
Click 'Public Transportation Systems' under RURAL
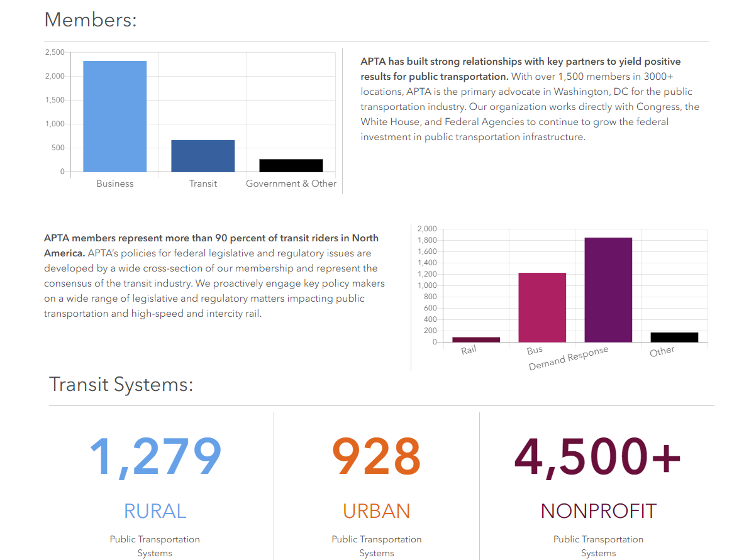(155, 546)
